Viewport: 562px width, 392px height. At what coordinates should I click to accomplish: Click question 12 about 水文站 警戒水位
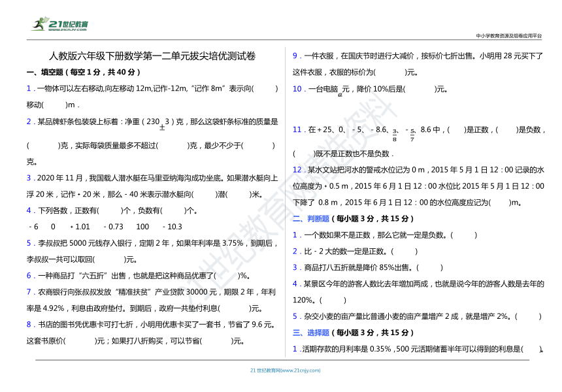(x=419, y=186)
